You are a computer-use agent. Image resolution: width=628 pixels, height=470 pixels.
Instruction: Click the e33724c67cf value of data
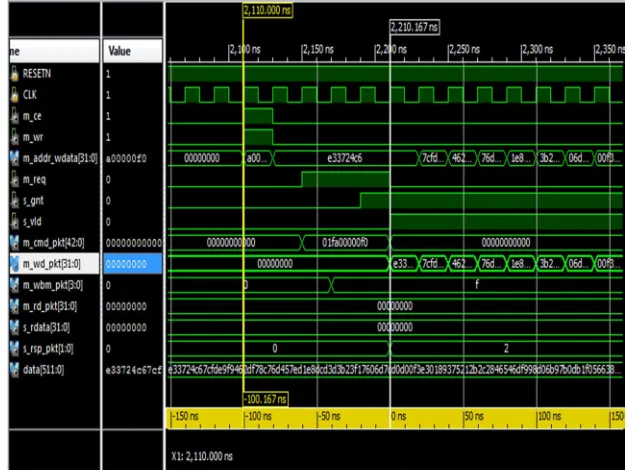(x=134, y=370)
